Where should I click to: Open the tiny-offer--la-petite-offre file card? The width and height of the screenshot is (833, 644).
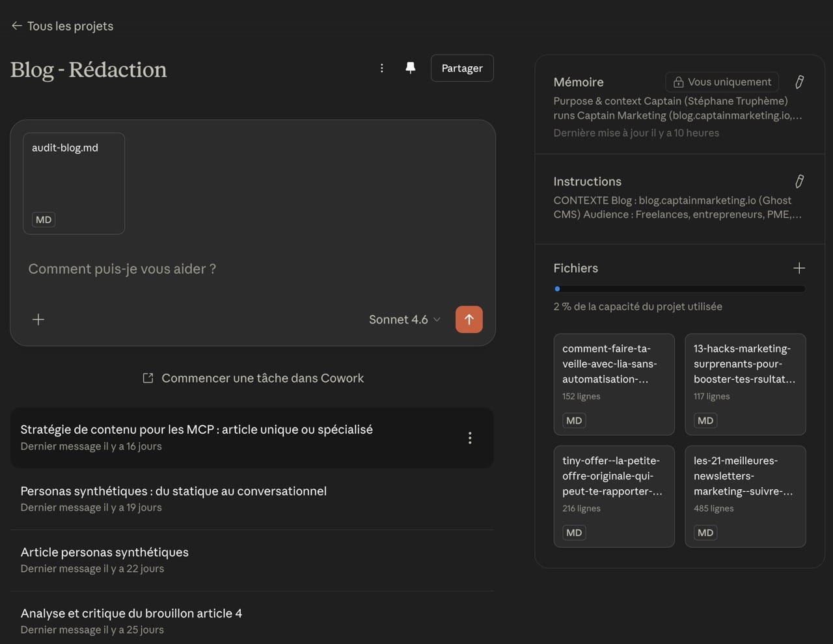[614, 496]
